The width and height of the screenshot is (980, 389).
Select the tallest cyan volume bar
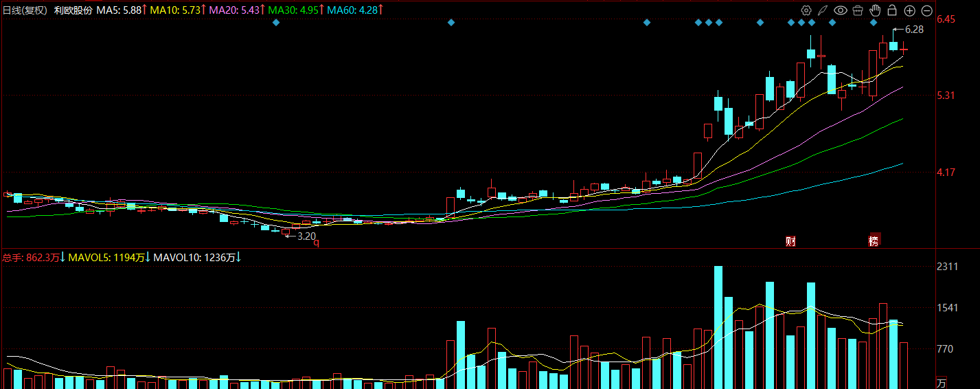(x=718, y=327)
